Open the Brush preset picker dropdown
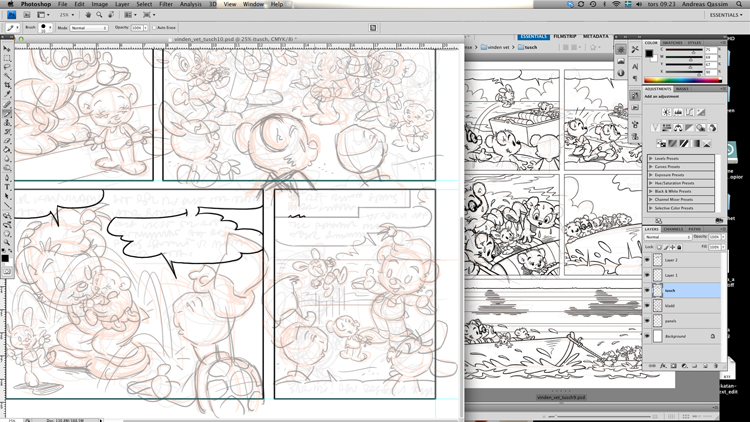This screenshot has height=422, width=750. (45, 28)
